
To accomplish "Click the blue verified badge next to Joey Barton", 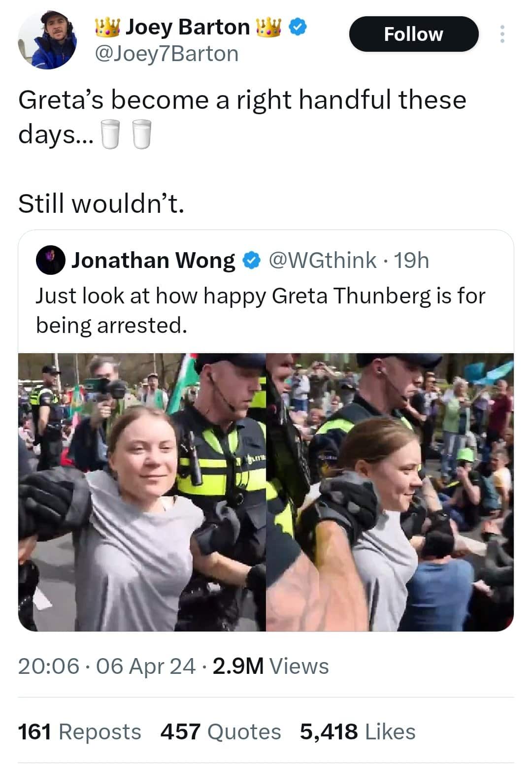I will click(x=298, y=27).
